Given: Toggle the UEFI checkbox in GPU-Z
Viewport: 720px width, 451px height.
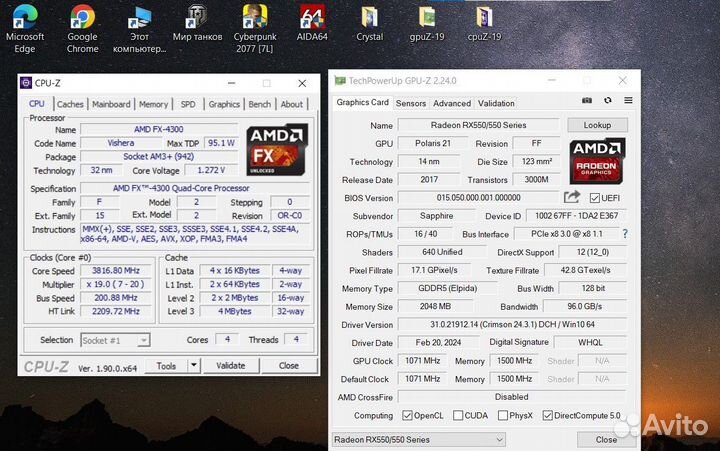Looking at the screenshot, I should click(595, 198).
